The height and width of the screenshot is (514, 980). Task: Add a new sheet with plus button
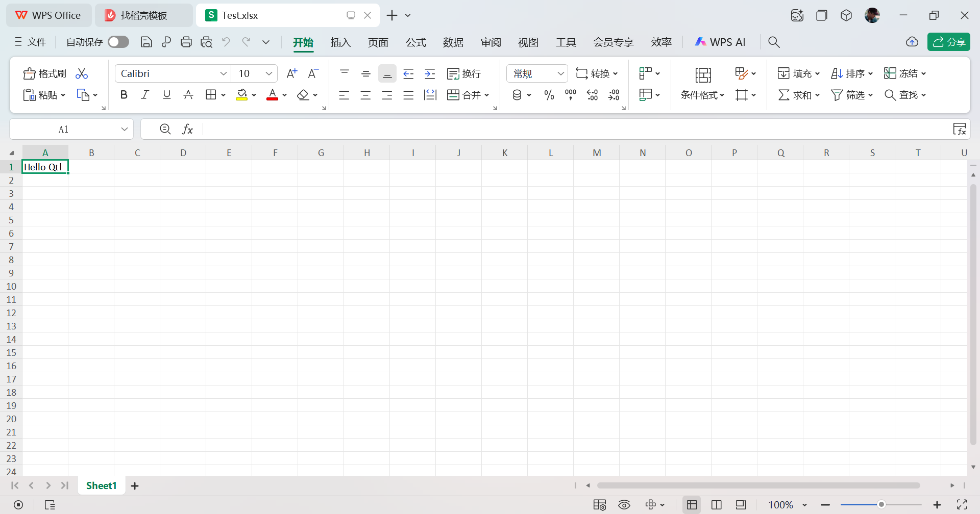(135, 486)
